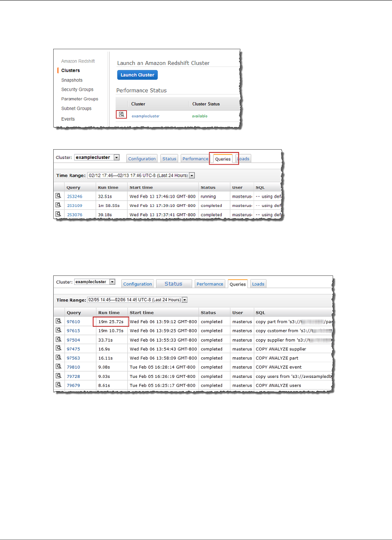Open details icon for query 97563
Viewport: 392px width, 540px height.
click(58, 357)
